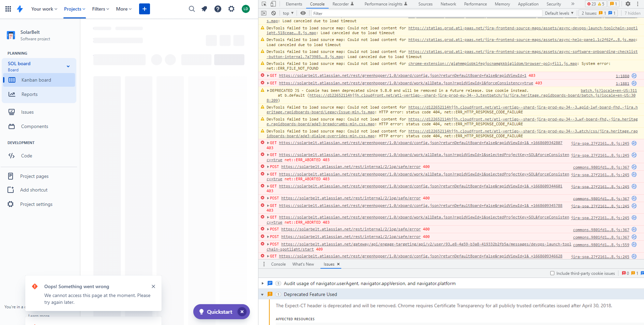The width and height of the screenshot is (644, 325).
Task: Open the Sources tab
Action: pos(425,4)
